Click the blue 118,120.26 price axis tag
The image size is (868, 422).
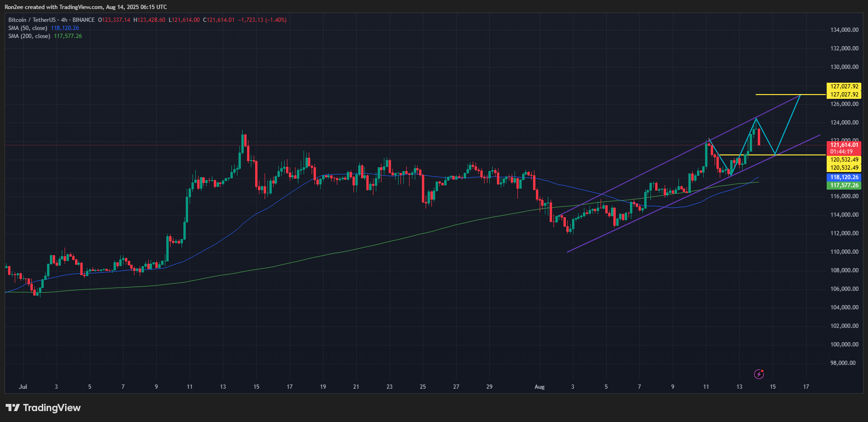tap(844, 177)
